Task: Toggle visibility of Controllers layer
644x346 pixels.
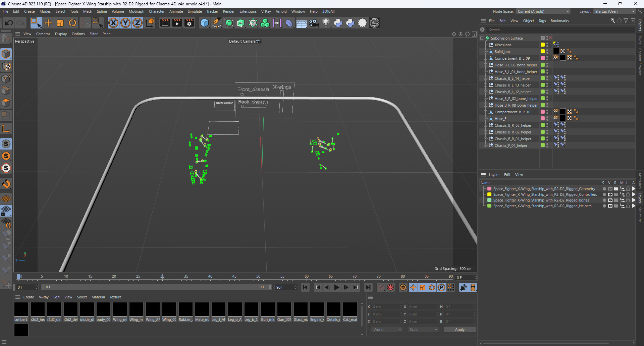Action: coord(610,194)
